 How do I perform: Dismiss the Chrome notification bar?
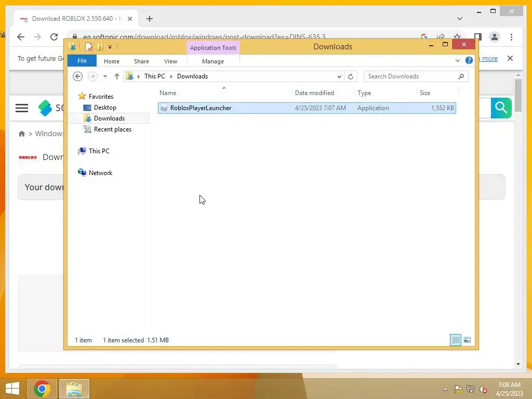pyautogui.click(x=510, y=58)
